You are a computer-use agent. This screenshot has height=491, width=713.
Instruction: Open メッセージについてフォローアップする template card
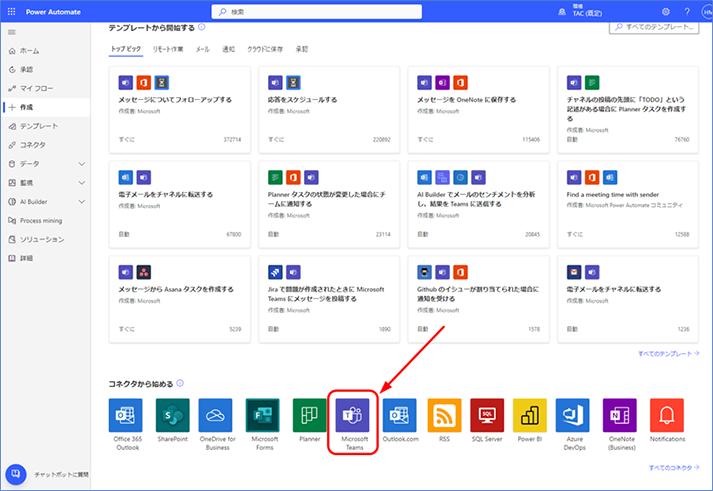[180, 110]
